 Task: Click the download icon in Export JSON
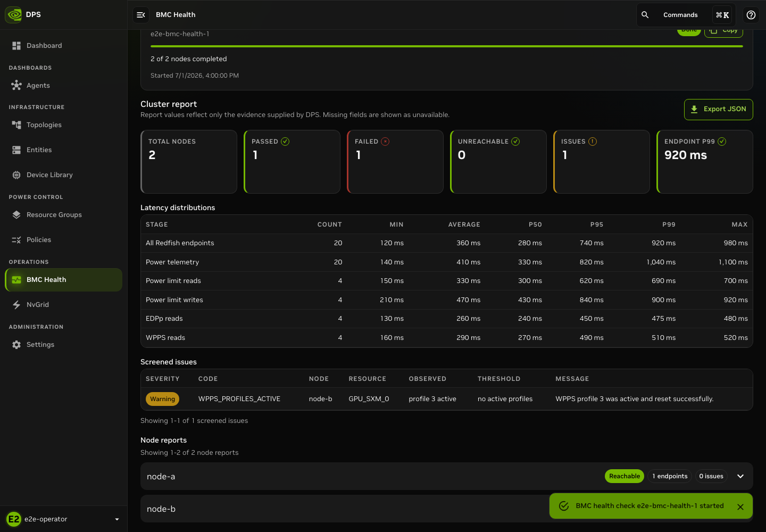tap(694, 109)
